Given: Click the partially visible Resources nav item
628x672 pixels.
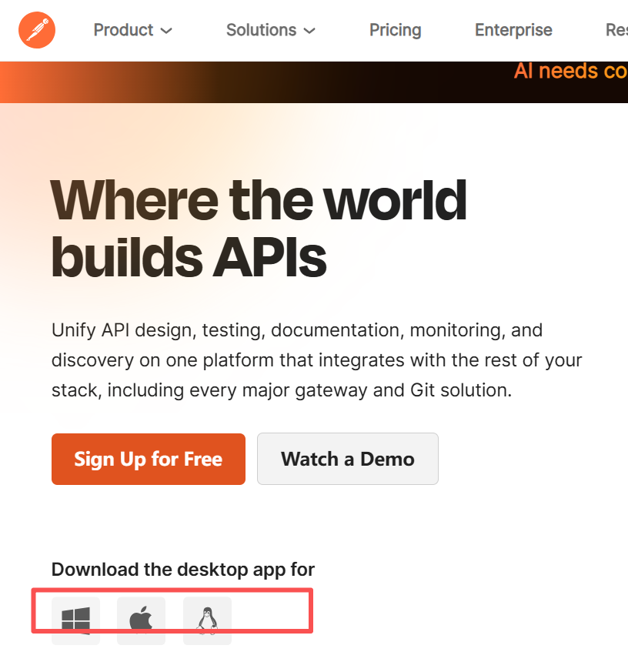Looking at the screenshot, I should pos(617,30).
